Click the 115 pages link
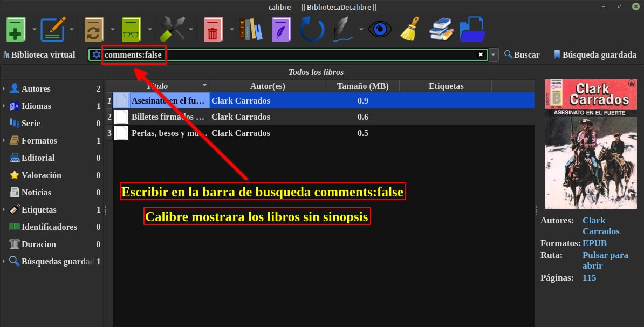This screenshot has height=327, width=644. pyautogui.click(x=589, y=277)
